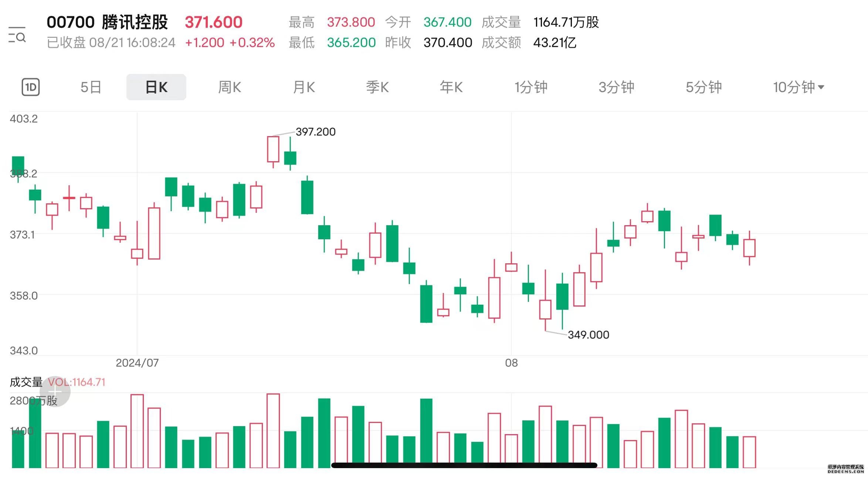
Task: Select the 5分钟 interval tab
Action: pyautogui.click(x=703, y=87)
